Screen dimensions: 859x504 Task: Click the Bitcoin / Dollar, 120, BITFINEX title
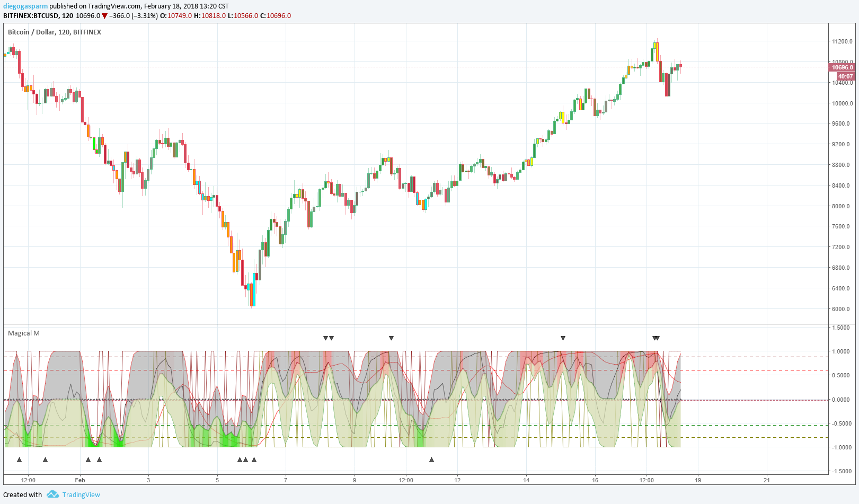(x=55, y=32)
